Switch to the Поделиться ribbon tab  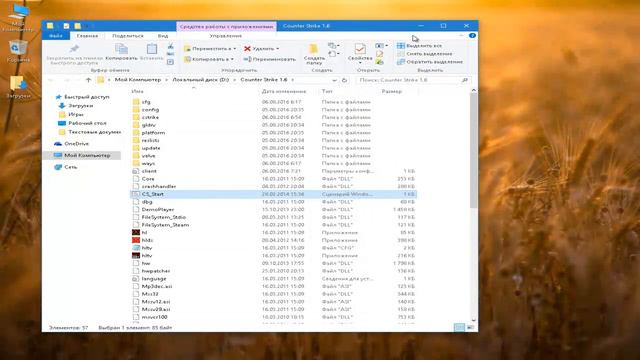(x=128, y=36)
